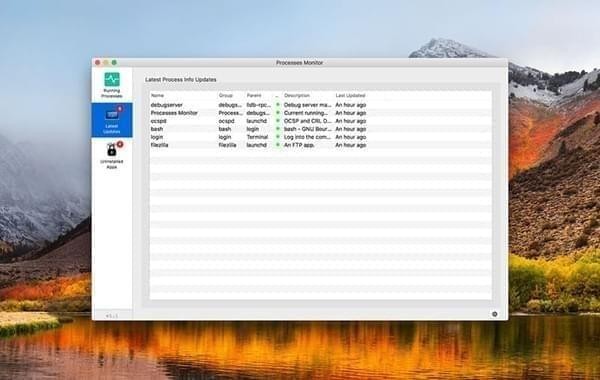Click the 'Debug server ma...' description cell
Screen dimensions: 600x380
308,105
